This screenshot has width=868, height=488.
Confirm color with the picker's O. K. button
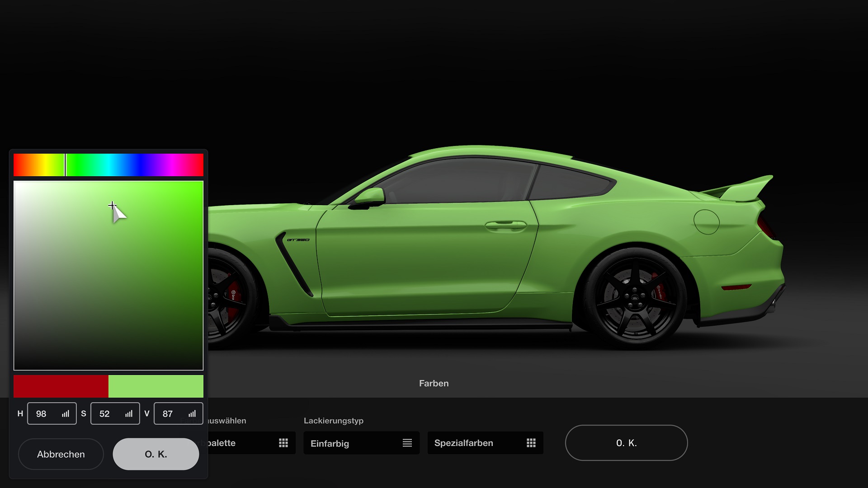(x=156, y=454)
